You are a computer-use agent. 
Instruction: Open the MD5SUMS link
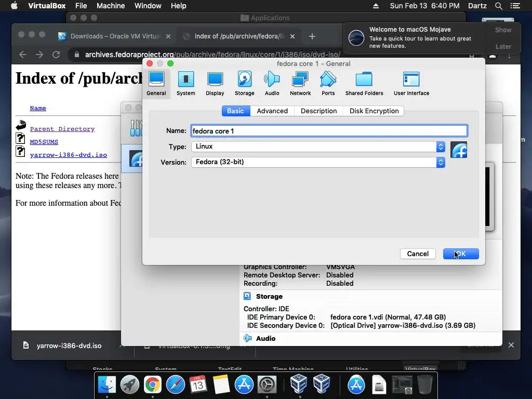44,142
